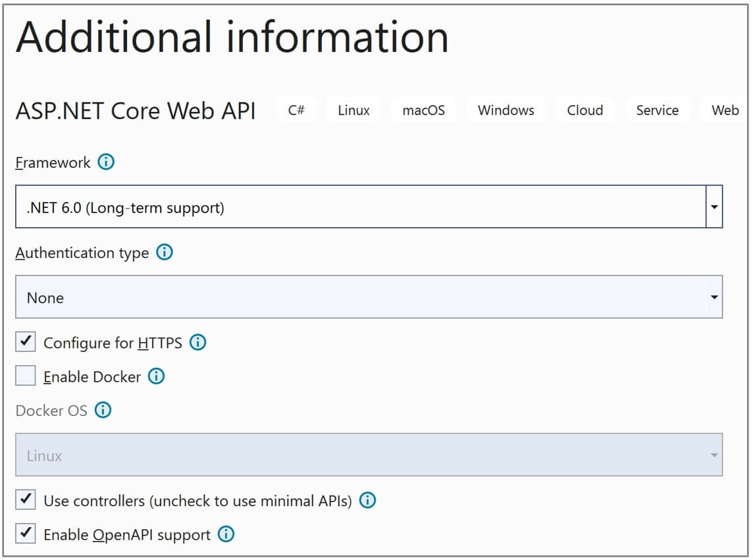Click the disabled Docker OS Linux dropdown
Screen dimensions: 753x560
[369, 455]
